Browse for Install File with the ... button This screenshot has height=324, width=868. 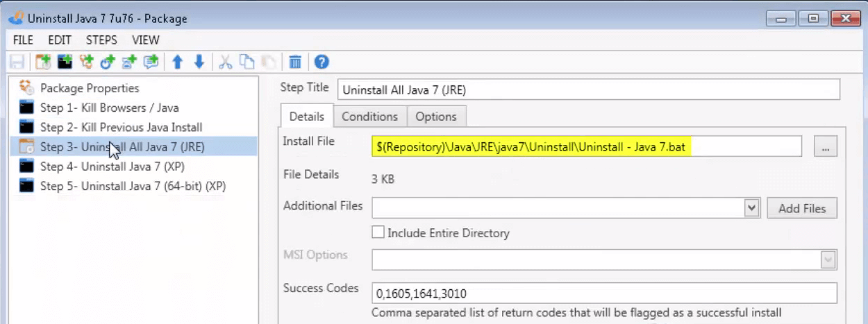(x=826, y=146)
